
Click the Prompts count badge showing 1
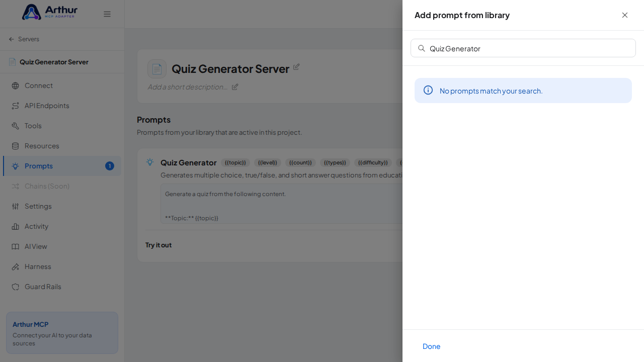[110, 166]
